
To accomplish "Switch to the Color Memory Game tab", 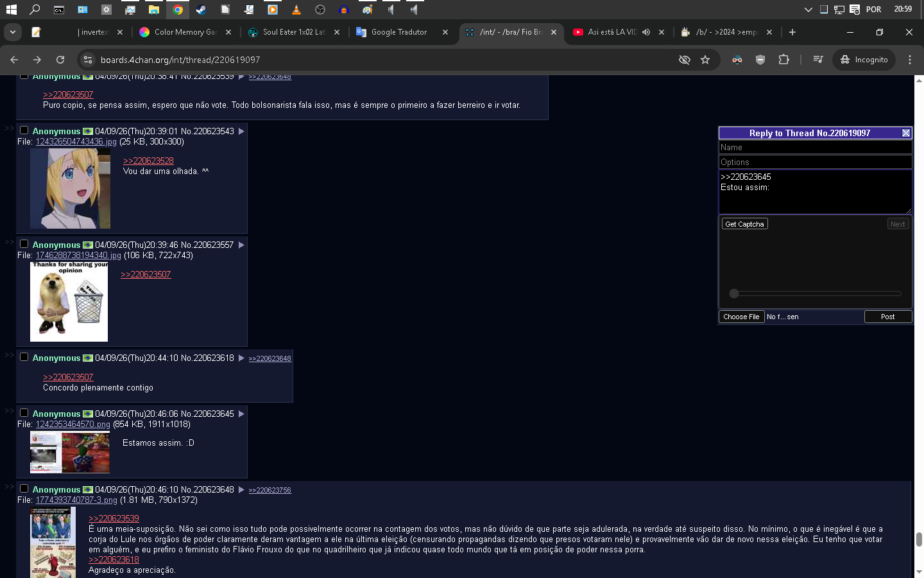I will point(185,32).
